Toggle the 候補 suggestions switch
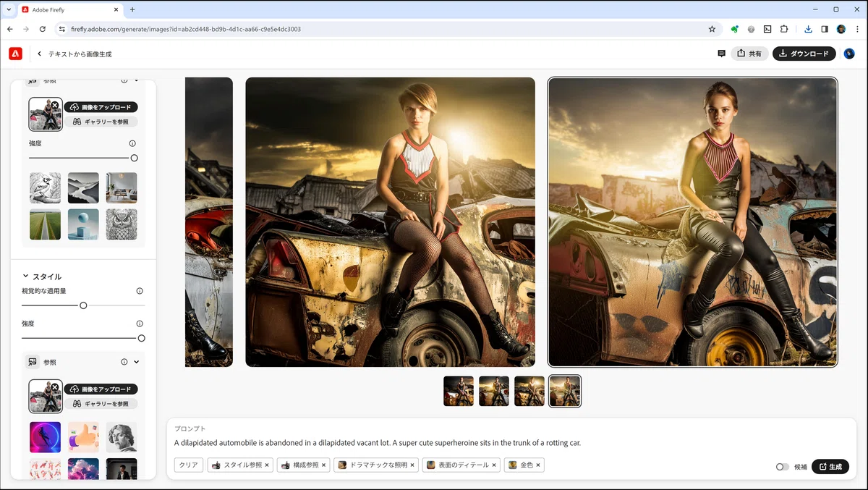The width and height of the screenshot is (868, 490). point(783,467)
